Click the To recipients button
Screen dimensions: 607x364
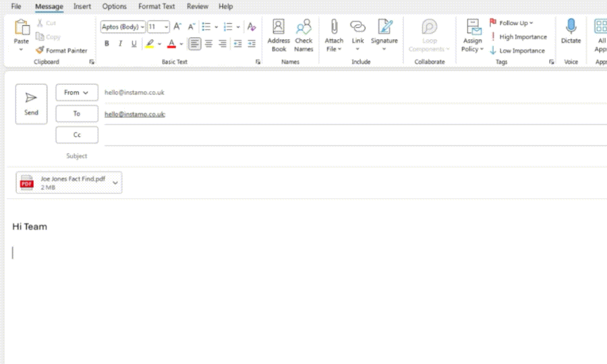click(77, 114)
